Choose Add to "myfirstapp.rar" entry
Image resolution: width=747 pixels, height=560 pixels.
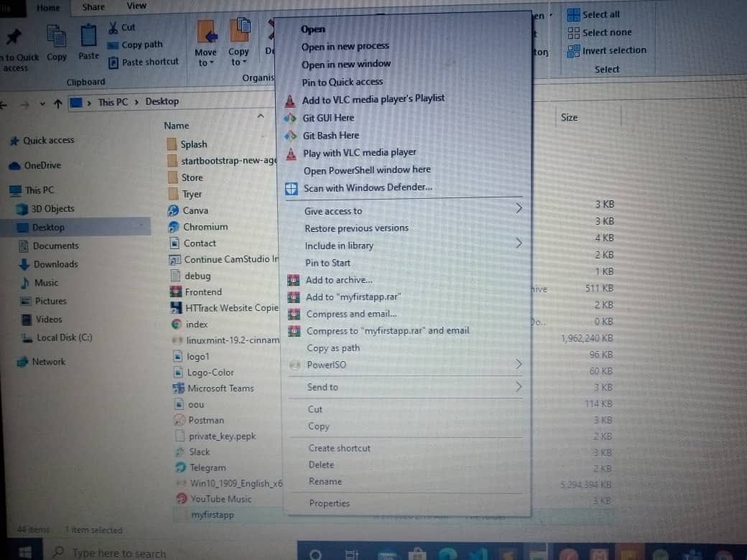(x=353, y=297)
